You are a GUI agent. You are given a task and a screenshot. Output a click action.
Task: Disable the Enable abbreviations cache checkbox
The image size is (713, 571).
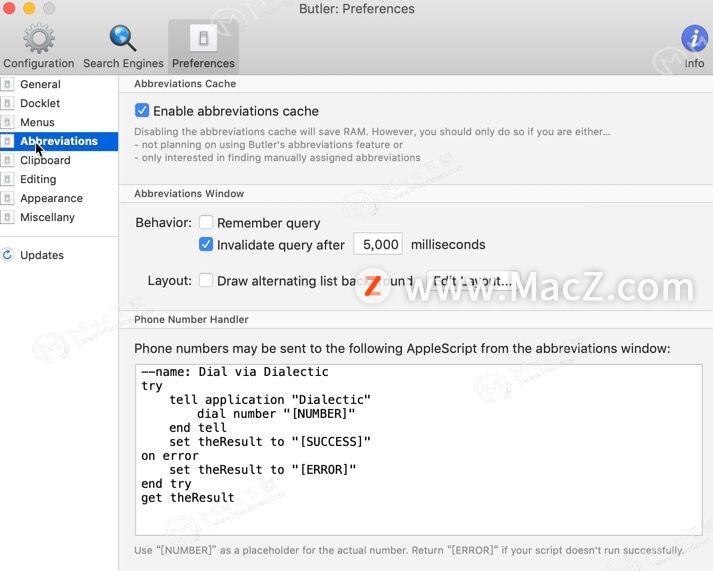point(142,110)
